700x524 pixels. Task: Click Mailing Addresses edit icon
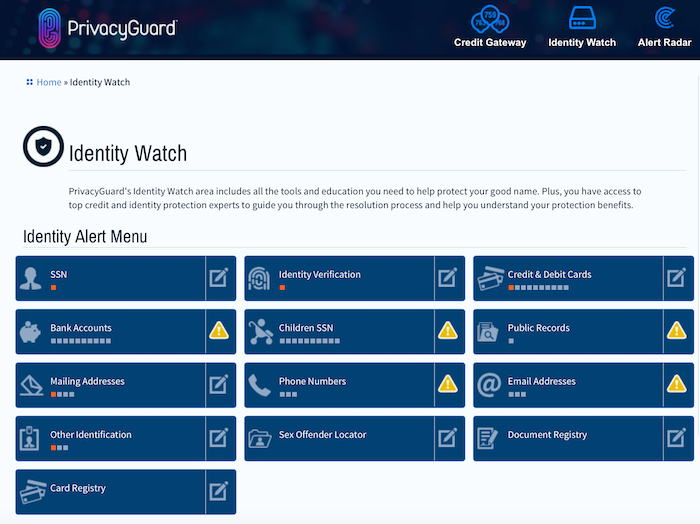(x=219, y=384)
